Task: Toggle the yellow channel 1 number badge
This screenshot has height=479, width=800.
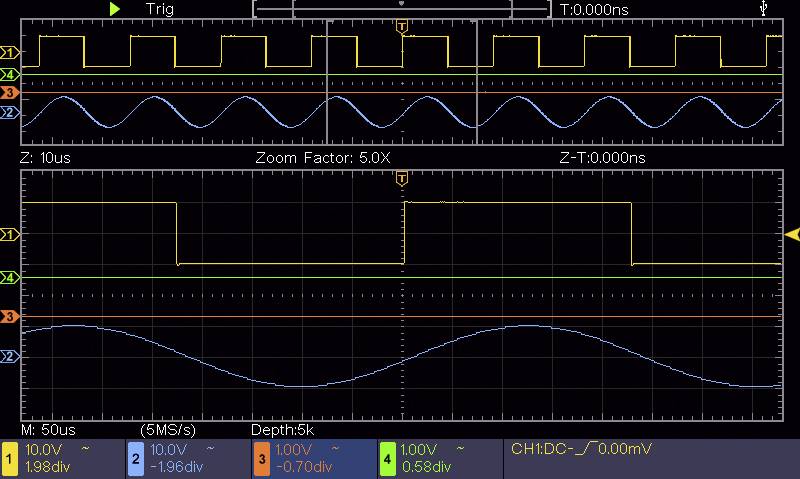Action: point(10,458)
